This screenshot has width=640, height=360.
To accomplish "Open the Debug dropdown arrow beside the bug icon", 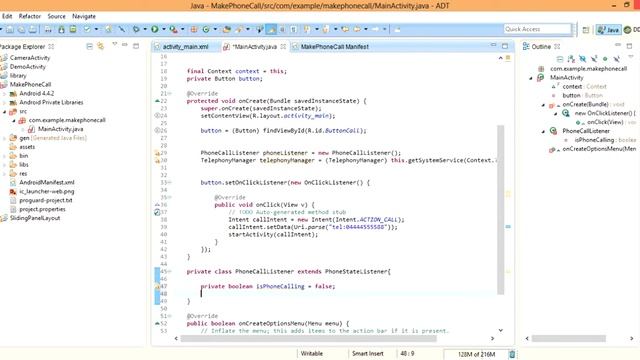I will pyautogui.click(x=145, y=29).
